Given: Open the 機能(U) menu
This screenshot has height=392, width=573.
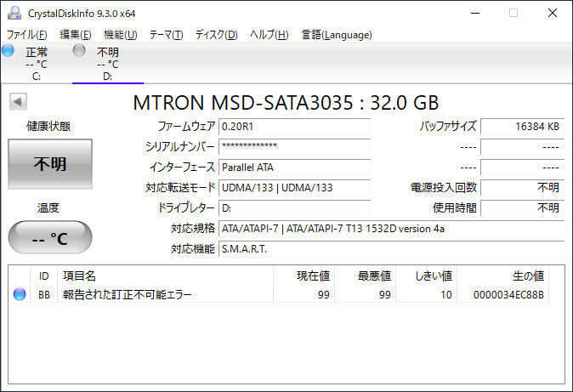Looking at the screenshot, I should click(x=120, y=35).
